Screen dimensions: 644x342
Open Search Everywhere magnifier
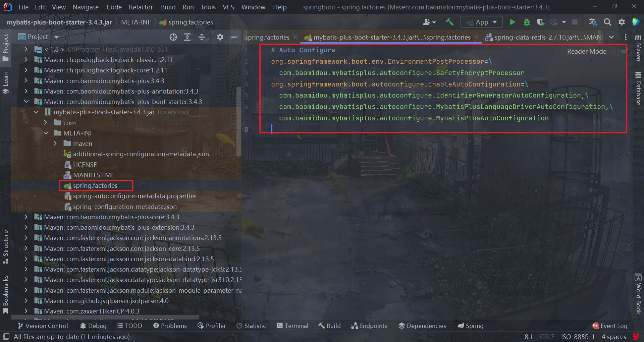pyautogui.click(x=607, y=22)
